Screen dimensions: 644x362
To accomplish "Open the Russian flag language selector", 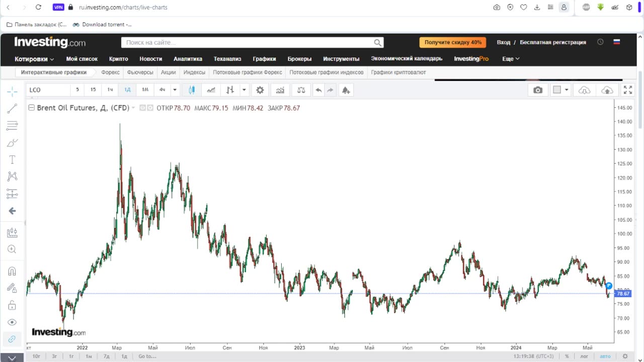I will click(616, 42).
